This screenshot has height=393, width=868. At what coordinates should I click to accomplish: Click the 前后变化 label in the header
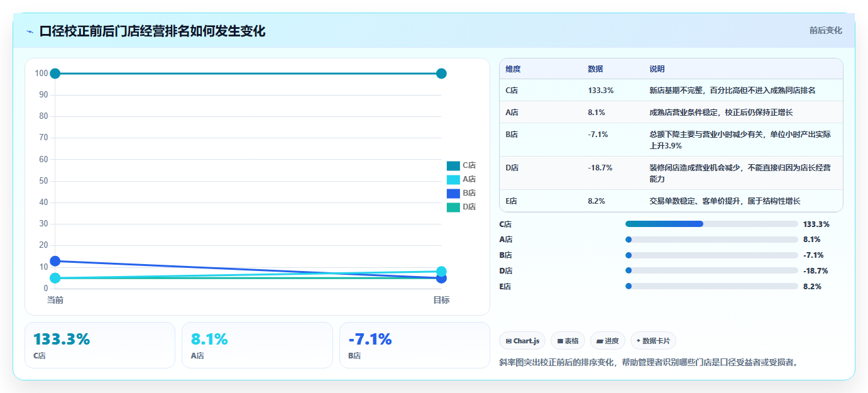click(825, 31)
